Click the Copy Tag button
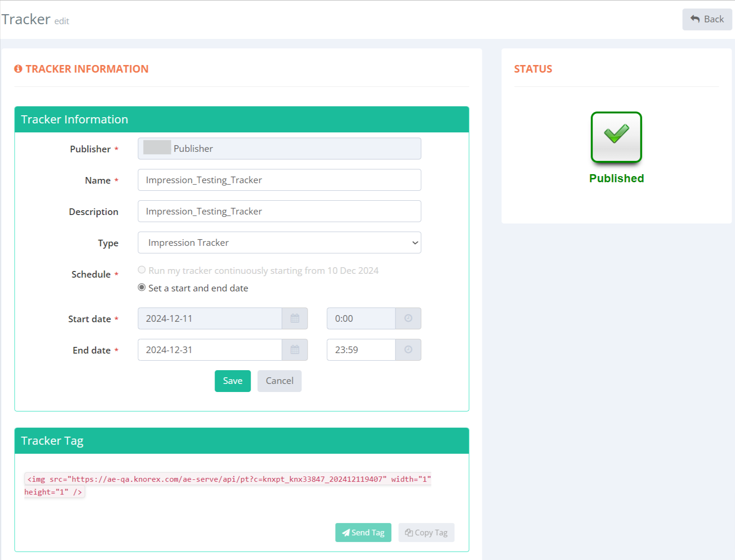 (426, 532)
